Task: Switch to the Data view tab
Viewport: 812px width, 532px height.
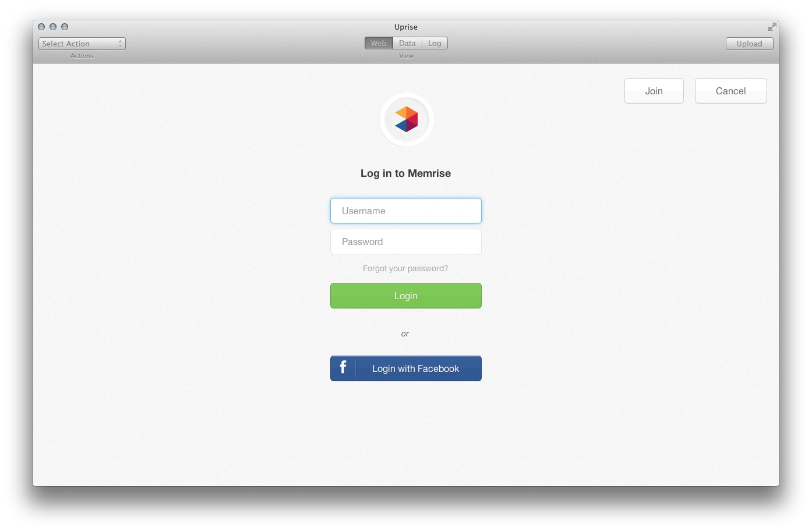Action: point(407,43)
